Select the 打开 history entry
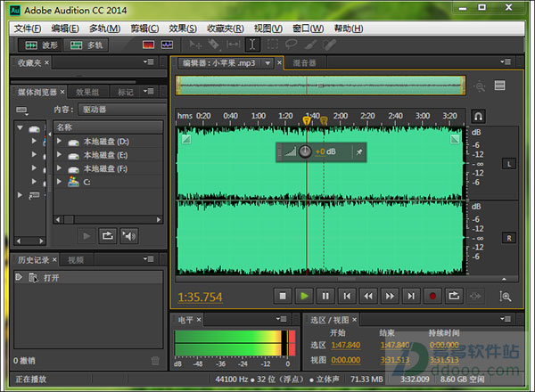 [x=88, y=278]
